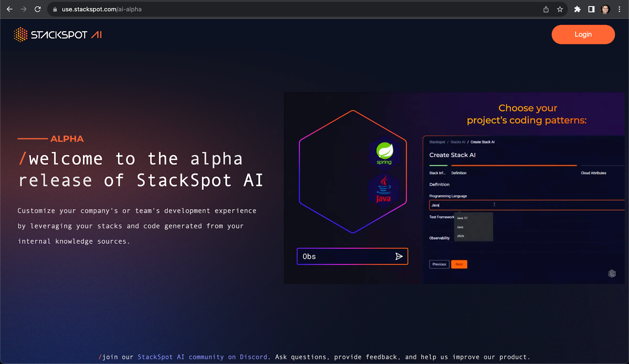Click the Observability label
The image size is (629, 364).
click(x=440, y=238)
